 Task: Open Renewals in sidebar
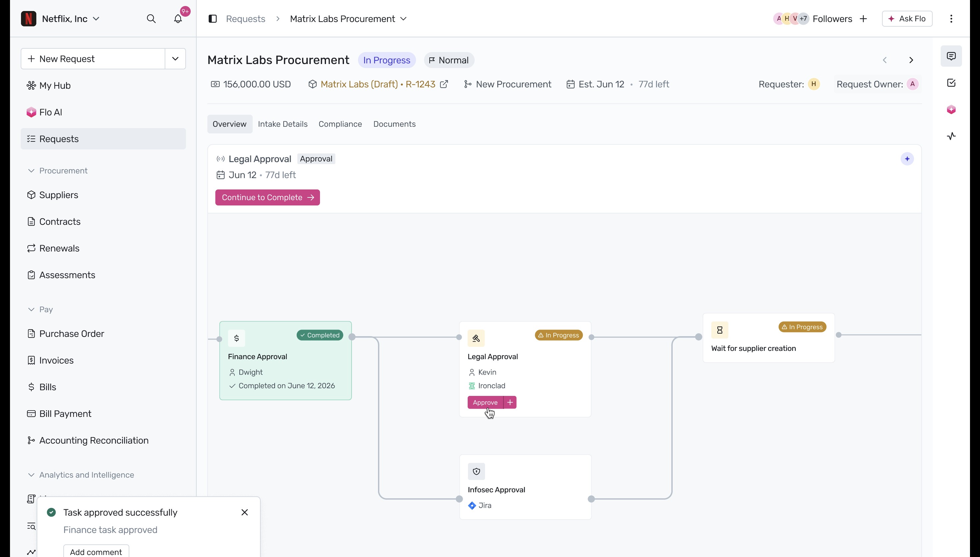coord(103,248)
